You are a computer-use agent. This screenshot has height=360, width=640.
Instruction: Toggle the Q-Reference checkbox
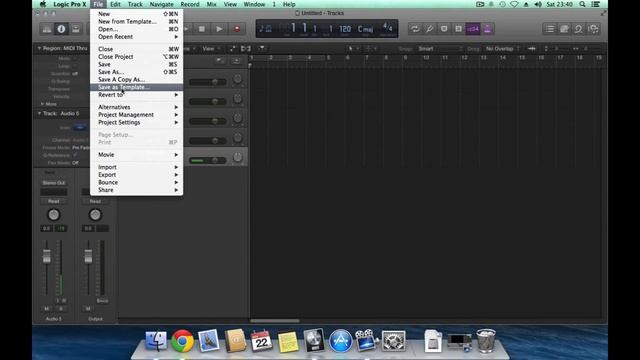tap(75, 155)
